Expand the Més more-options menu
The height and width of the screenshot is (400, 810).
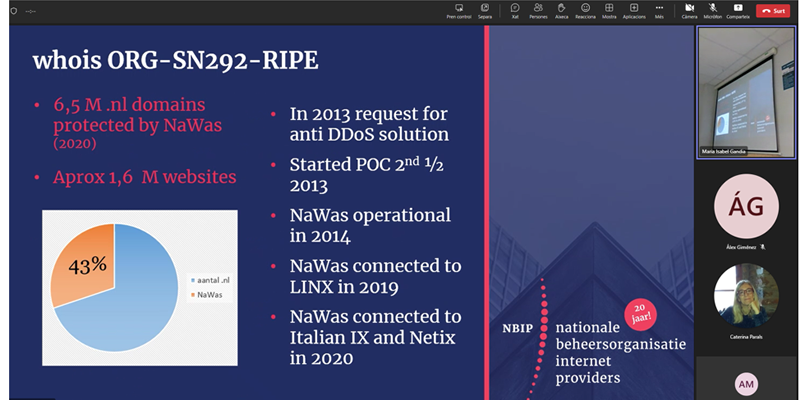pyautogui.click(x=660, y=9)
